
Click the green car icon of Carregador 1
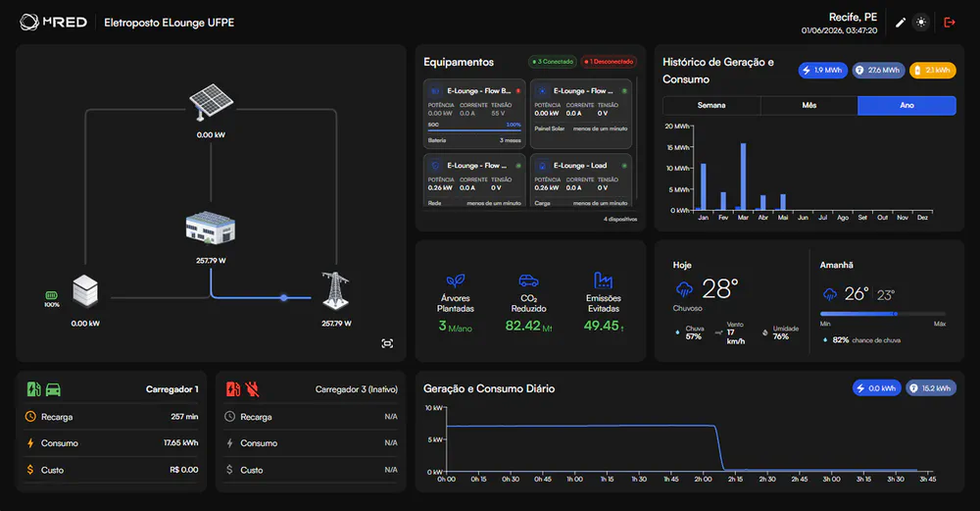pyautogui.click(x=54, y=389)
